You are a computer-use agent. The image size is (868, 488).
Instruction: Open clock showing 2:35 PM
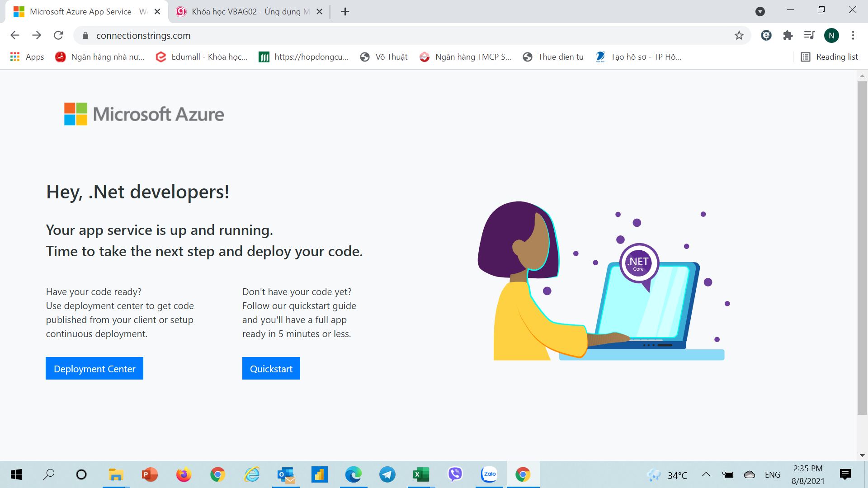(808, 474)
